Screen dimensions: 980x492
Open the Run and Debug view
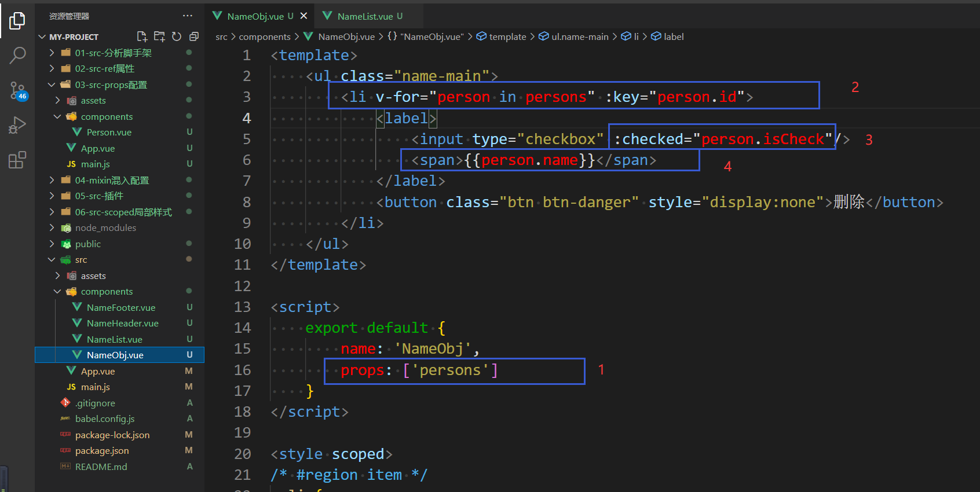point(17,125)
